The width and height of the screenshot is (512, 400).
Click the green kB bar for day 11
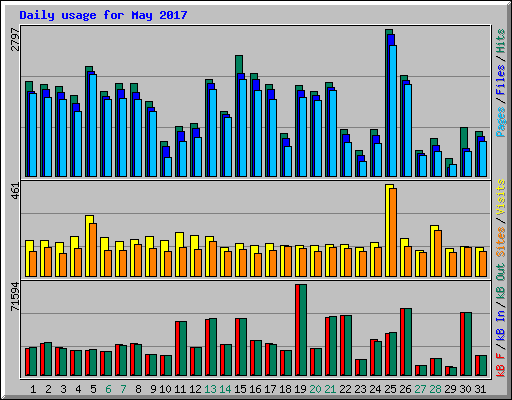(183, 349)
